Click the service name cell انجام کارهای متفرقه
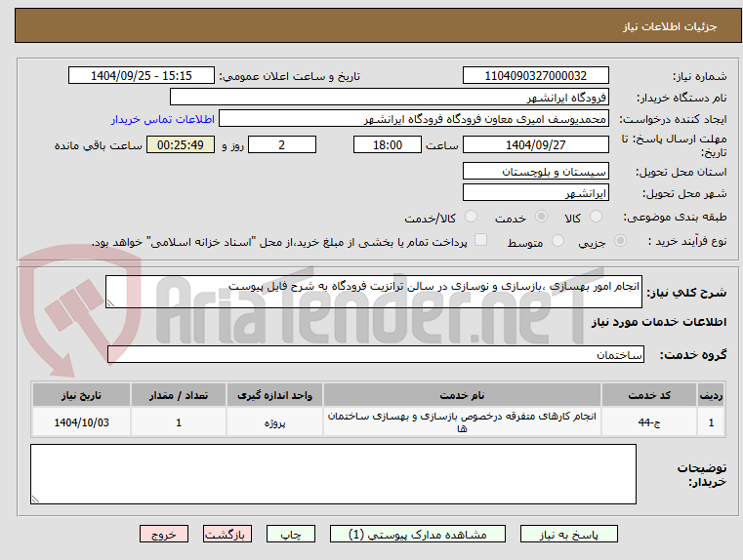This screenshot has width=743, height=560. [462, 421]
